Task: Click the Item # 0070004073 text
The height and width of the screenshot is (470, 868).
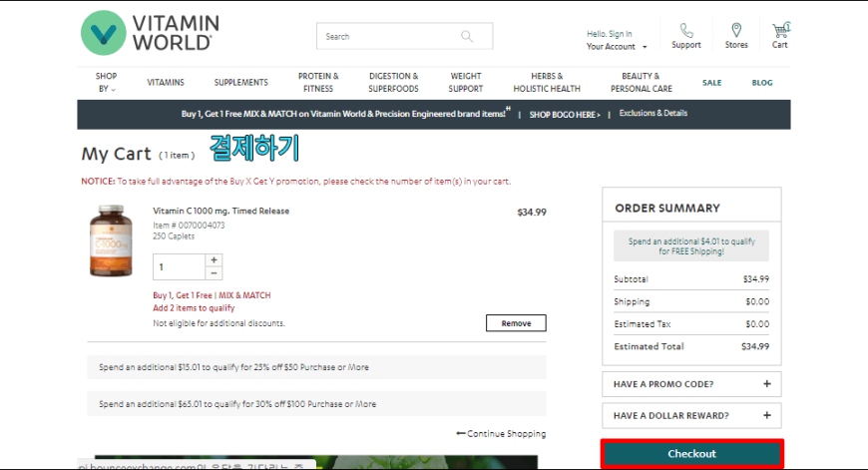Action: pyautogui.click(x=189, y=226)
